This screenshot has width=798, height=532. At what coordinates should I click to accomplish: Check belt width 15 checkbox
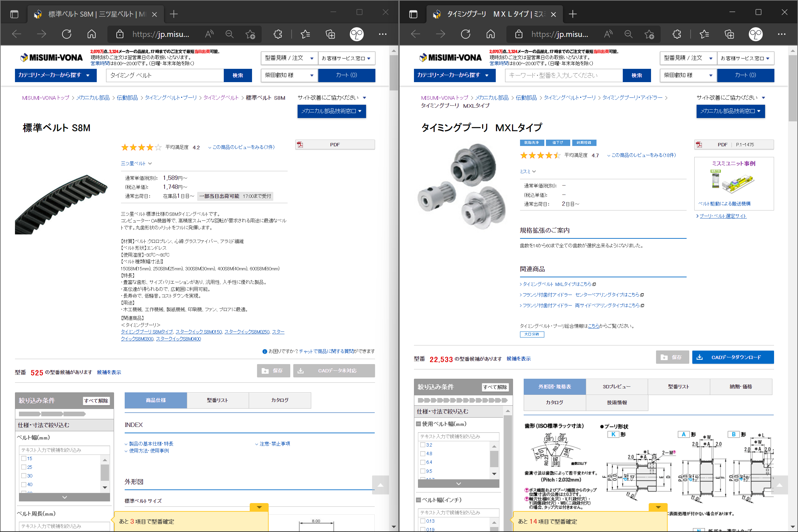click(24, 459)
